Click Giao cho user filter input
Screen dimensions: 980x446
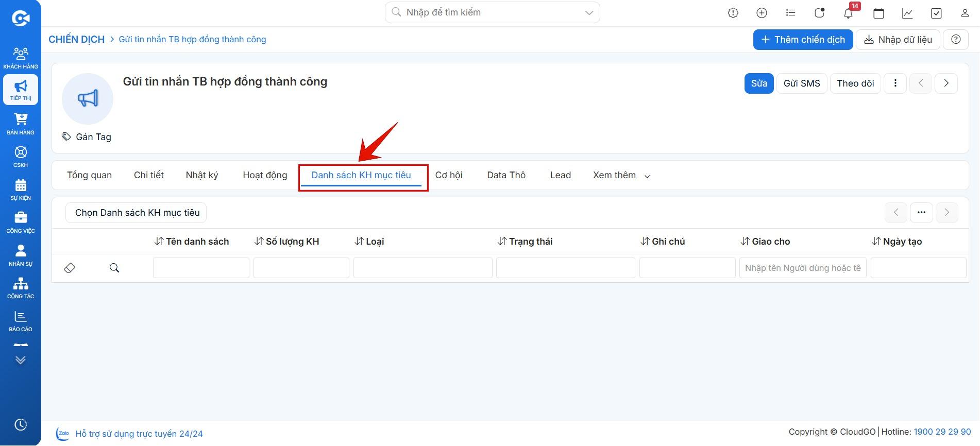click(803, 268)
